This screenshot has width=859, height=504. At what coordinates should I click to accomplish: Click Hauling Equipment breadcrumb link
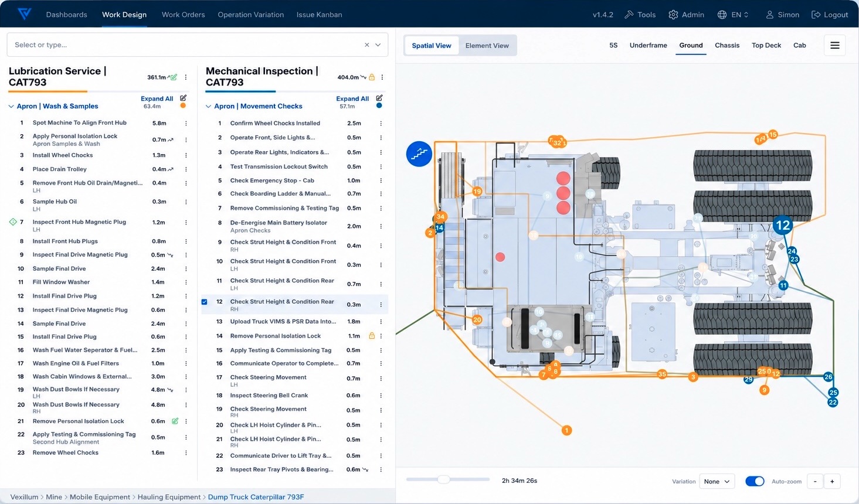click(x=169, y=497)
